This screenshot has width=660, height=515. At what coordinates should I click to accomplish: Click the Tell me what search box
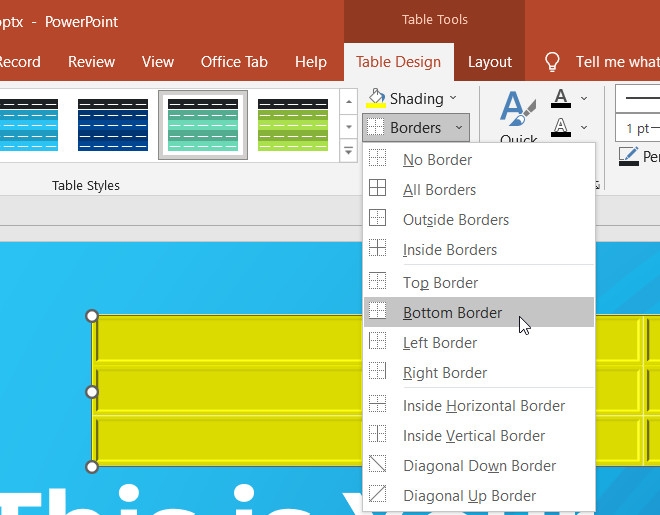click(615, 62)
